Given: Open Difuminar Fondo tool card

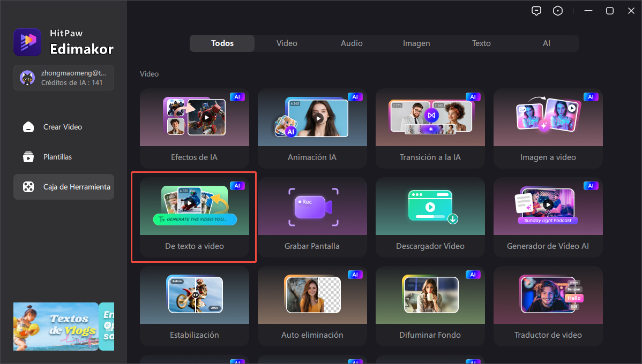Looking at the screenshot, I should click(430, 306).
